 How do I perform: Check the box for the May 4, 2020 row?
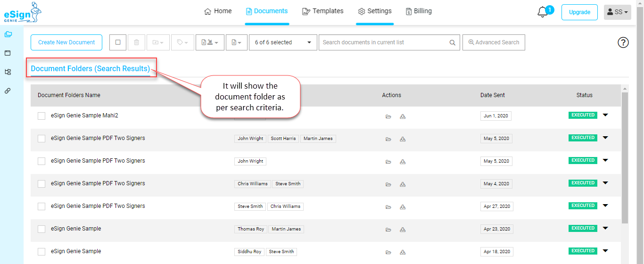pyautogui.click(x=41, y=184)
